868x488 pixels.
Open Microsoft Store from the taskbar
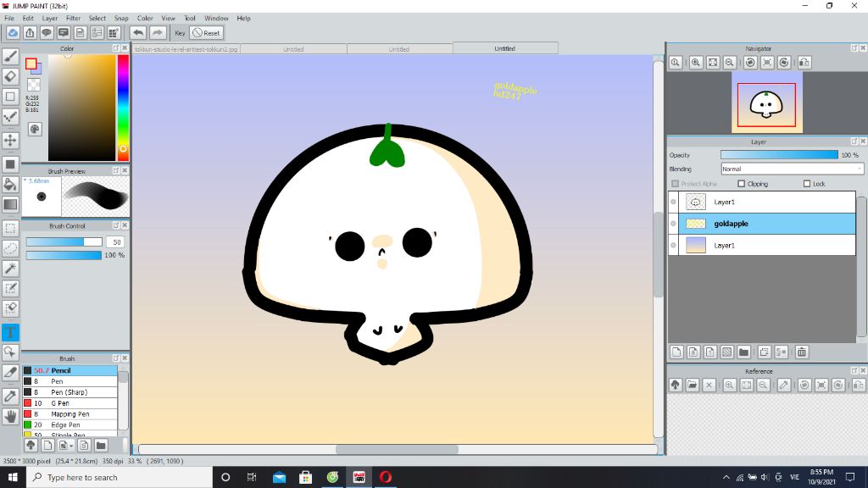(305, 477)
